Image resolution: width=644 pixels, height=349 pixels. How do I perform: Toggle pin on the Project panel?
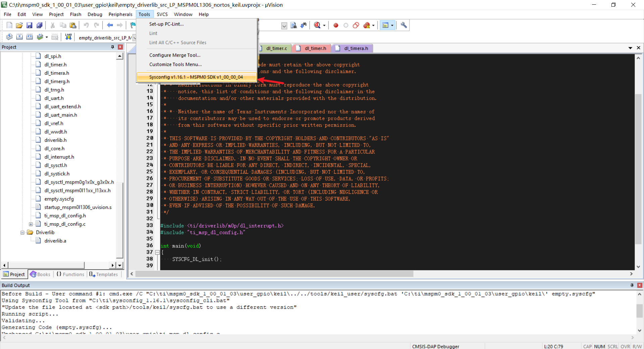coord(113,47)
